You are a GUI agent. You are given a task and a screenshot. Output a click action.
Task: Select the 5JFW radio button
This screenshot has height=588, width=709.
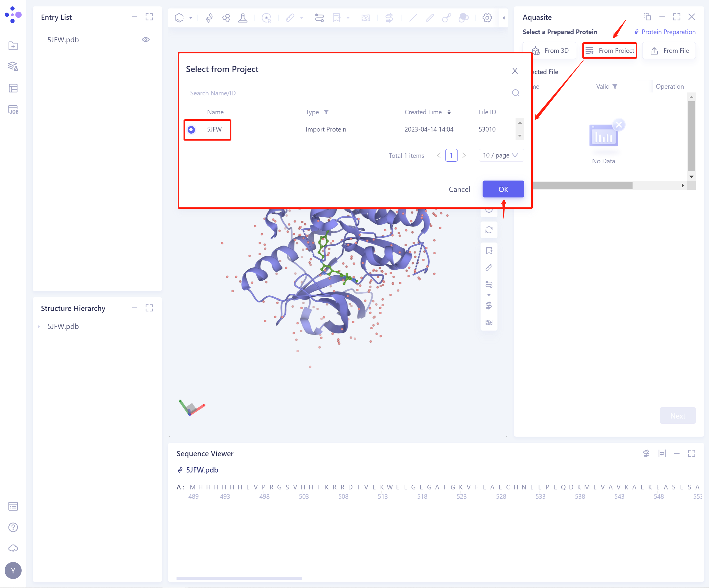pyautogui.click(x=191, y=129)
